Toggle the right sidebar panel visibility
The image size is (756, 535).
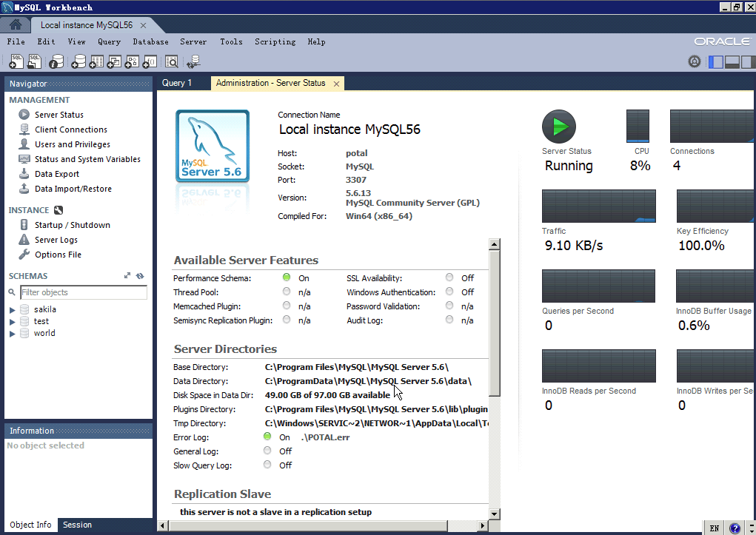[749, 61]
